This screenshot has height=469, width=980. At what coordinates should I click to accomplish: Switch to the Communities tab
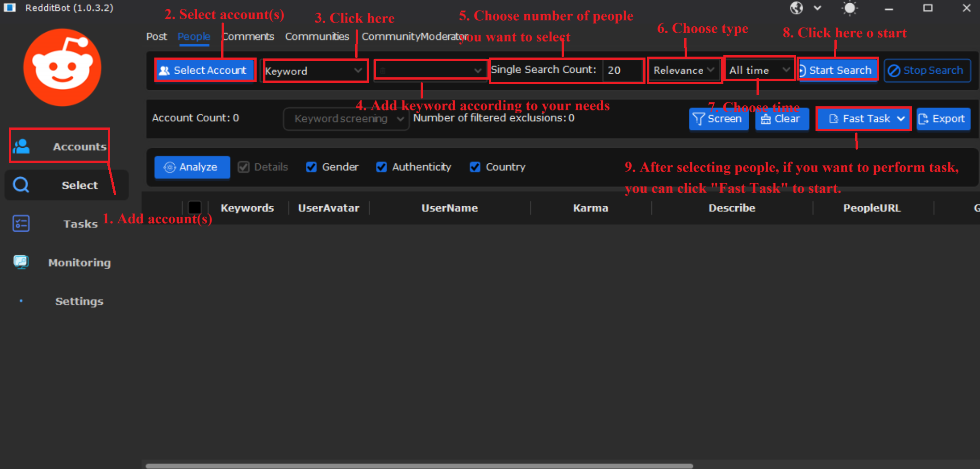tap(317, 36)
